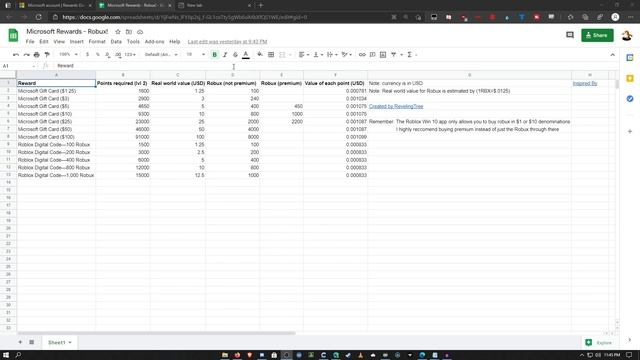
Task: Open the font family dropdown
Action: [x=161, y=55]
